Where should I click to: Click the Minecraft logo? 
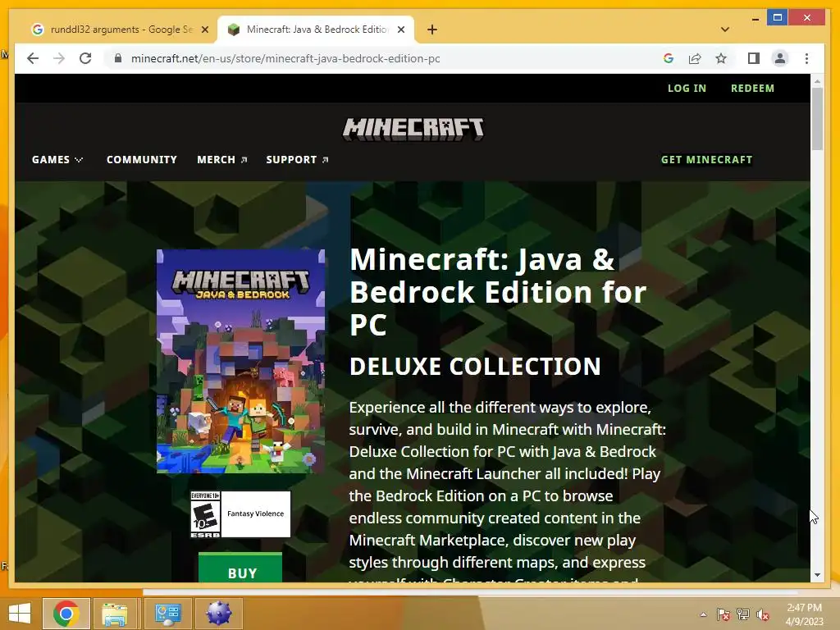pos(413,129)
